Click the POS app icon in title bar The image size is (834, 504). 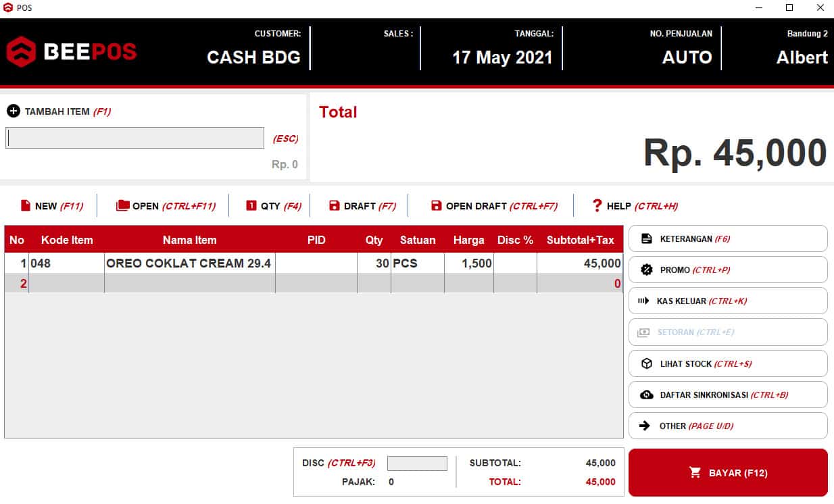[8, 8]
